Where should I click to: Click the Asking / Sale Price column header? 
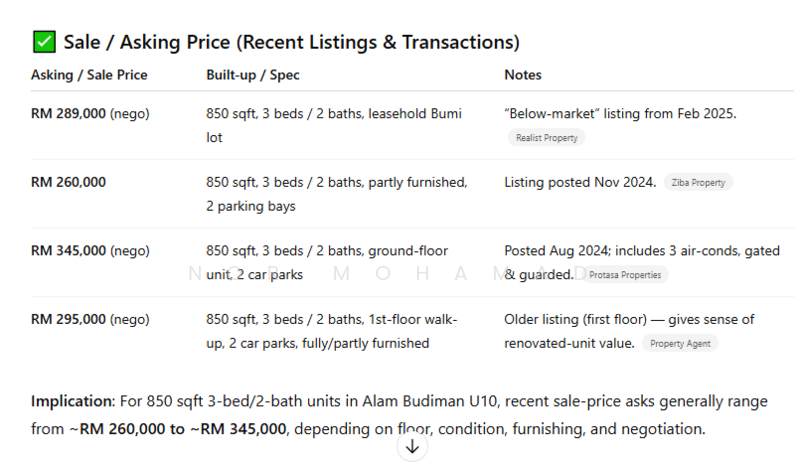89,75
